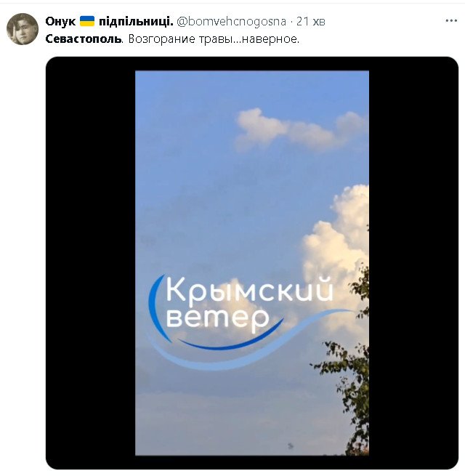
Task: Click the small dark object near video bottom
Action: pyautogui.click(x=291, y=445)
